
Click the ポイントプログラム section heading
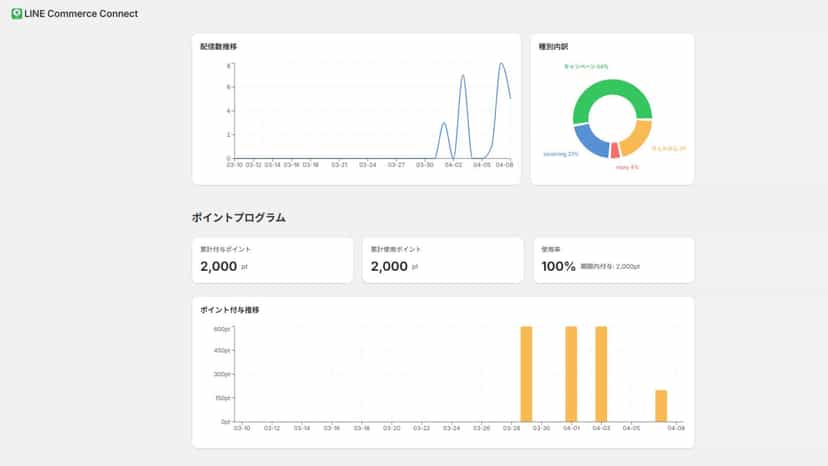click(x=239, y=218)
